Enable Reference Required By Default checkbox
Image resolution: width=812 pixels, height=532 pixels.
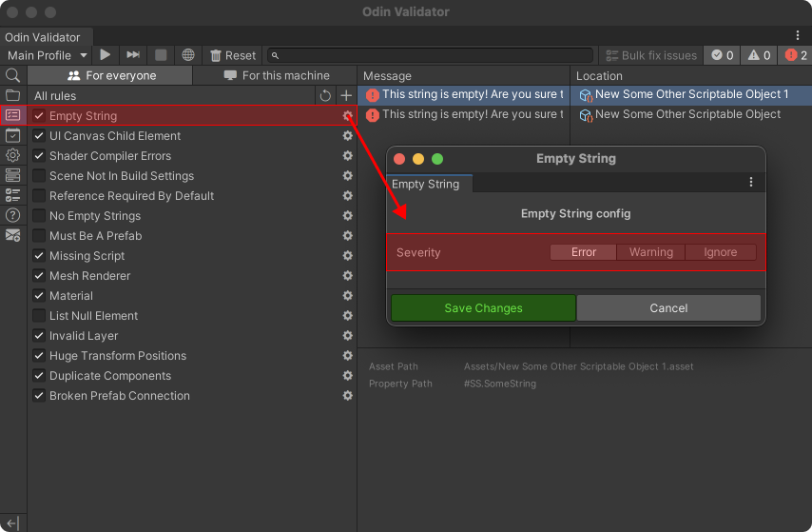coord(39,195)
